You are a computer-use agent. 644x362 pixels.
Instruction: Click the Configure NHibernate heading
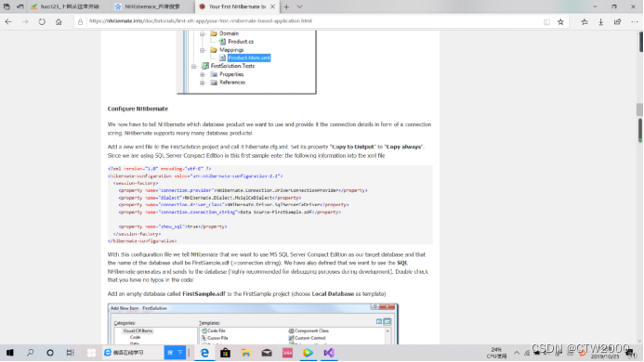pyautogui.click(x=138, y=109)
